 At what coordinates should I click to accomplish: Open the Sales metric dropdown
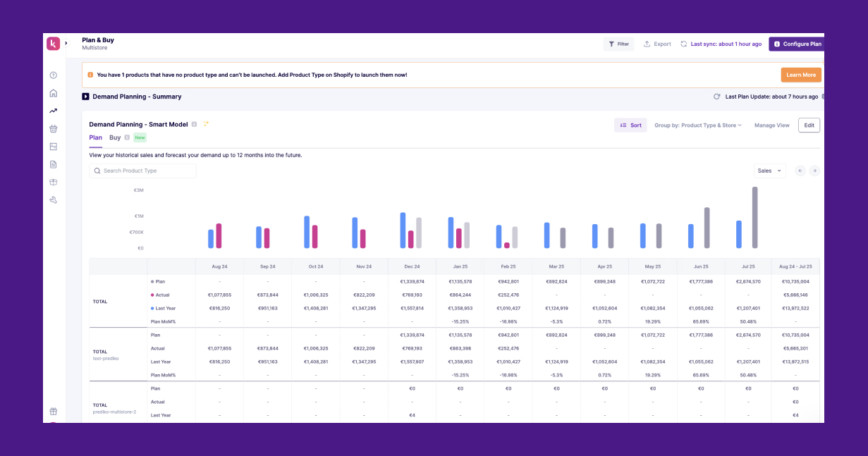click(769, 171)
